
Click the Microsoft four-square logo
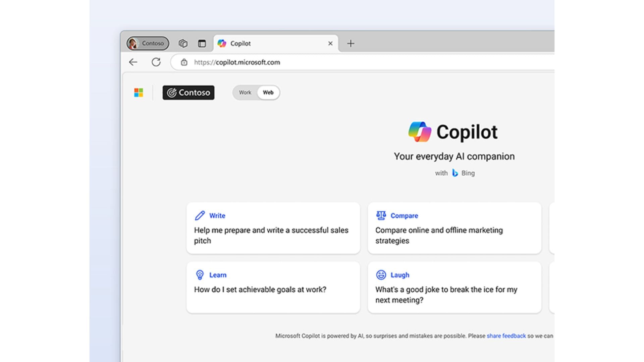[139, 93]
